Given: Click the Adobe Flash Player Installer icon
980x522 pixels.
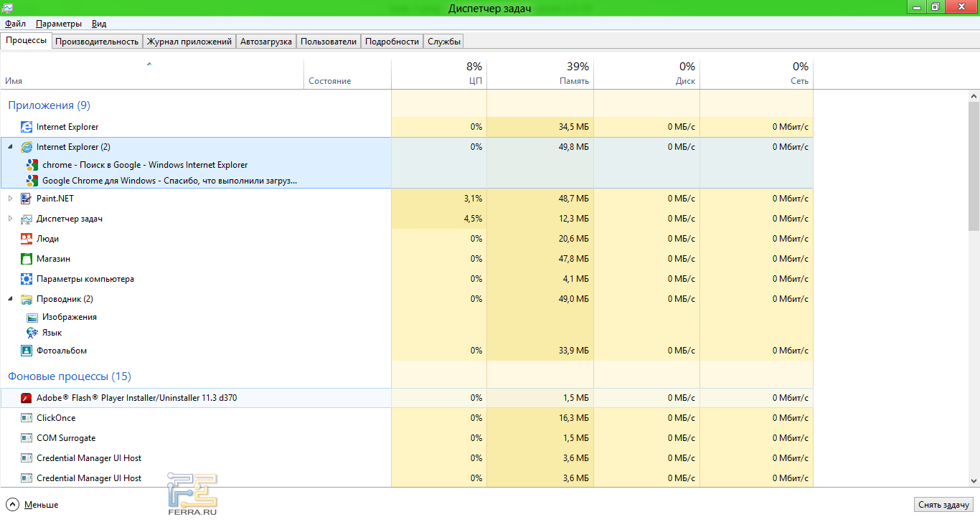Looking at the screenshot, I should (27, 398).
